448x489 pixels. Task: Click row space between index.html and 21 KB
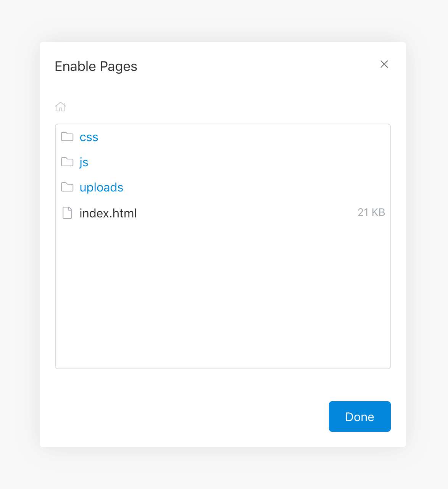(244, 213)
